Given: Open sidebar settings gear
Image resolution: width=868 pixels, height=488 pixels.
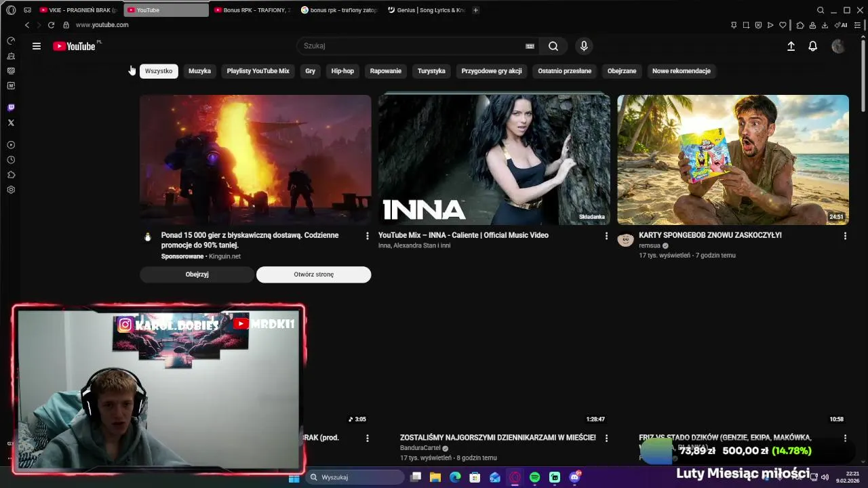Looking at the screenshot, I should click(11, 190).
